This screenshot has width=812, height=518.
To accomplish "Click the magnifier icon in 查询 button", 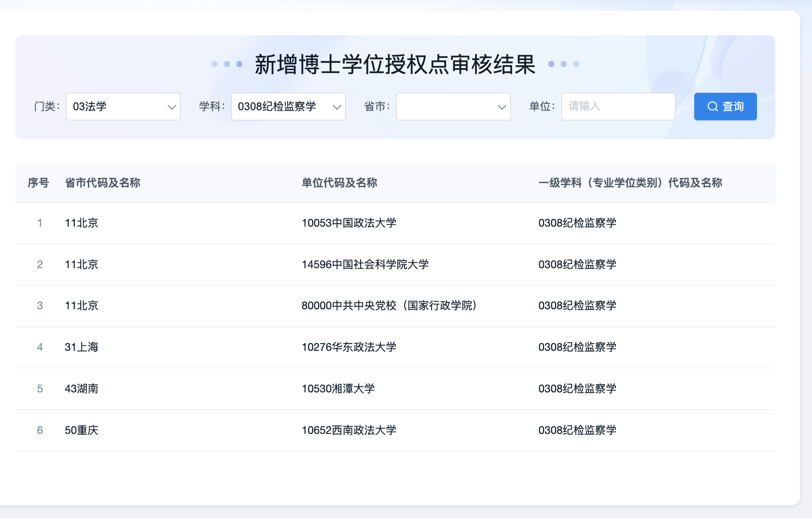I will coord(713,106).
